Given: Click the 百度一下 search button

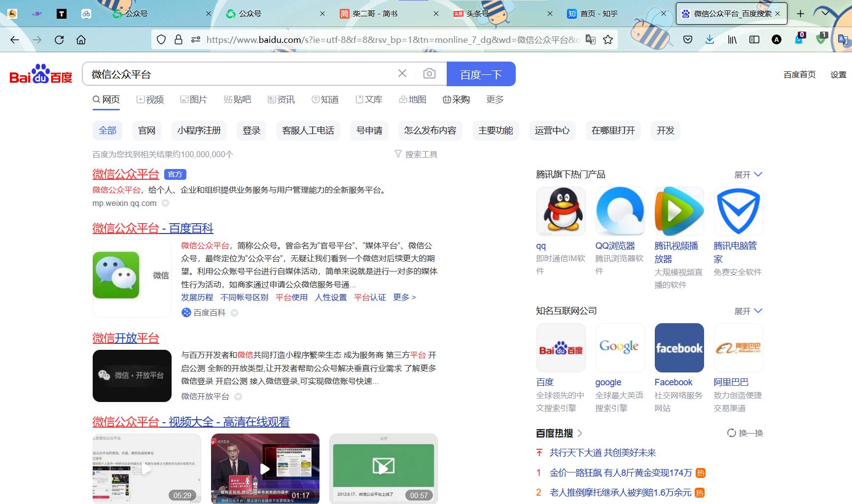Looking at the screenshot, I should 481,73.
